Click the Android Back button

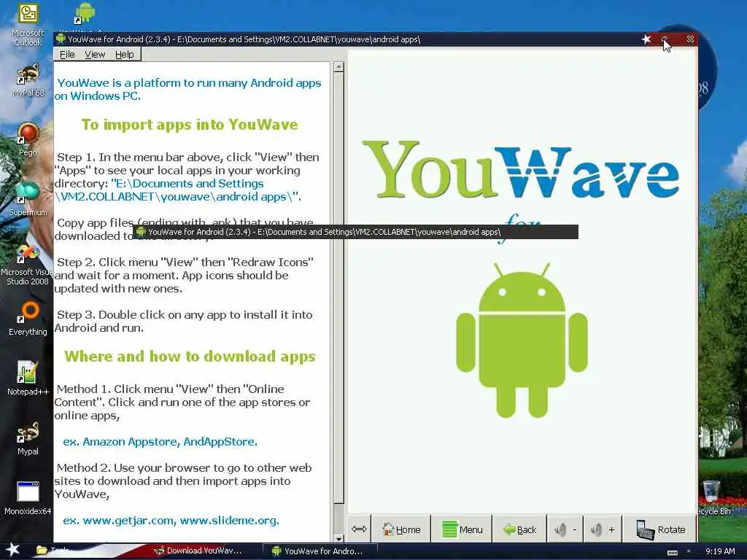(x=519, y=529)
